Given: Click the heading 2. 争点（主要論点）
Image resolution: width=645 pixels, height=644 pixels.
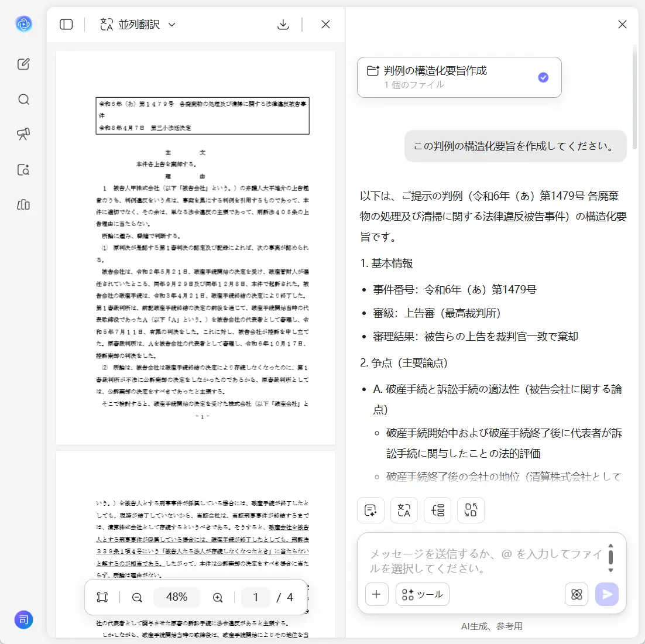Looking at the screenshot, I should [x=403, y=362].
